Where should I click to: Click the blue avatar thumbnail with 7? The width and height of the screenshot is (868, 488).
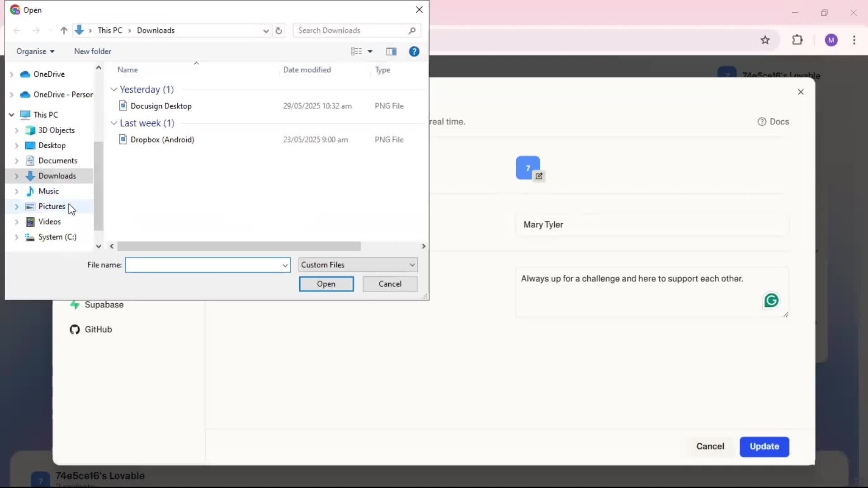pyautogui.click(x=528, y=168)
